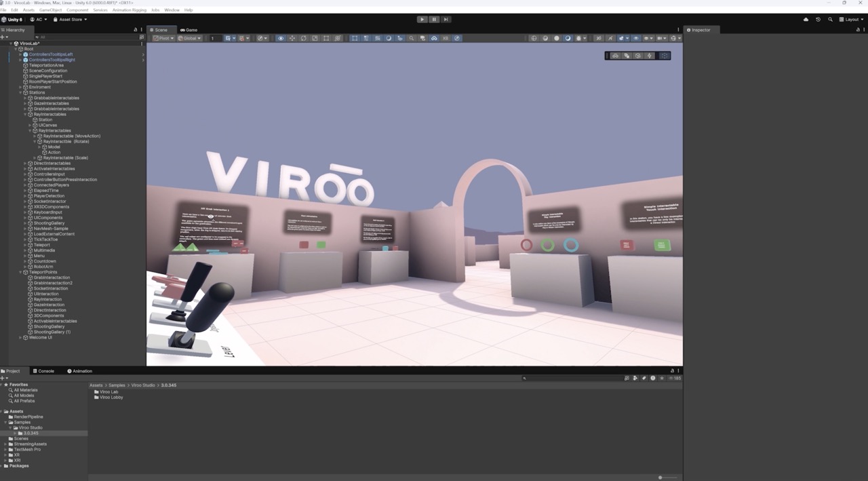The width and height of the screenshot is (868, 481).
Task: Select the Rotate tool in Scene toolbar
Action: click(x=304, y=38)
